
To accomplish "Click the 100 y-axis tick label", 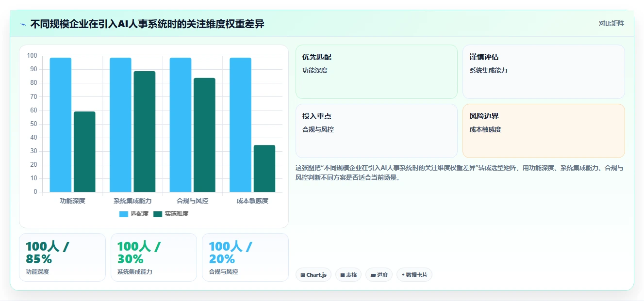I will click(x=32, y=56).
